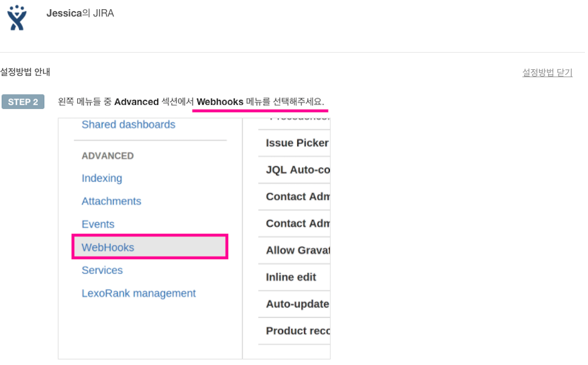Click the Jessica의 JIRA title

(80, 13)
